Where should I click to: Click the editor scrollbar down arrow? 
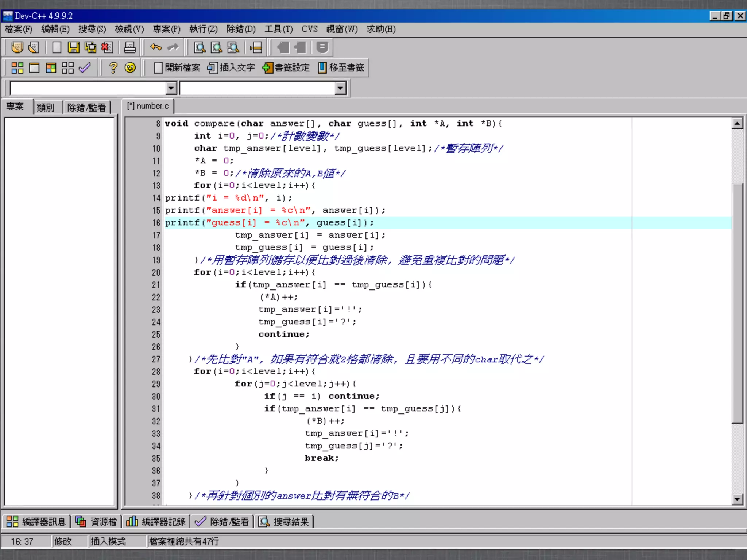point(737,499)
